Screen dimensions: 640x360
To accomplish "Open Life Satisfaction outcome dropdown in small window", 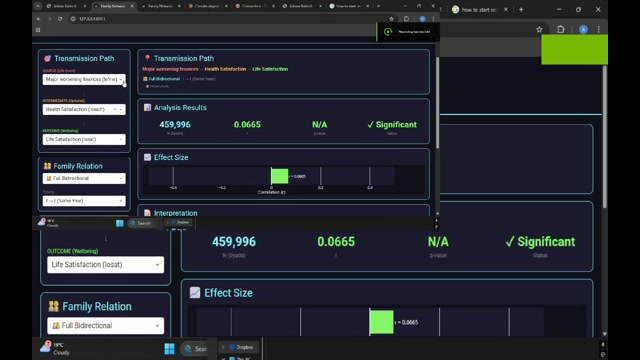I will 84,139.
